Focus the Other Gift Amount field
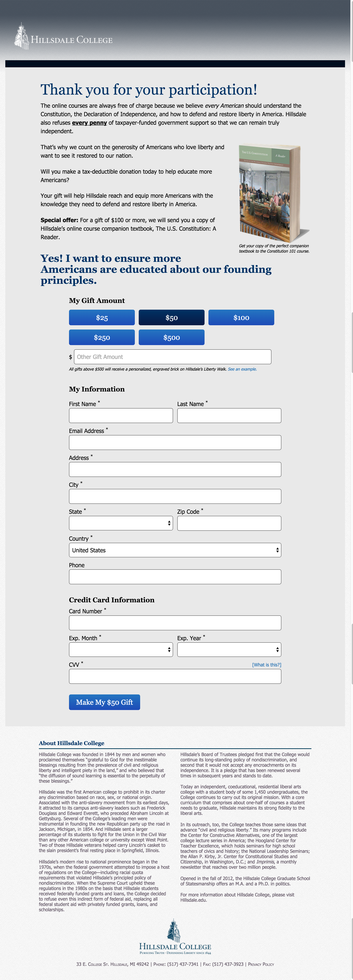Viewport: 353px width, 980px height. [173, 357]
